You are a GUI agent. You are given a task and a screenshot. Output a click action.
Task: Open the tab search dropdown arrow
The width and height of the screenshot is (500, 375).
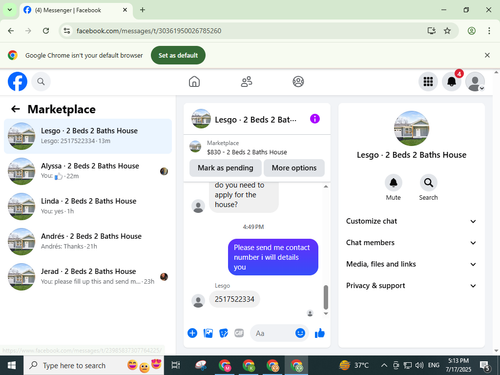tap(10, 10)
